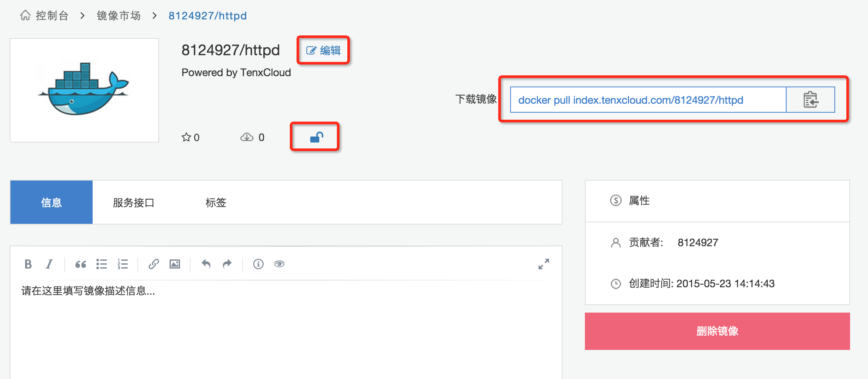868x379 pixels.
Task: Click the docker pull command input field
Action: click(x=648, y=100)
